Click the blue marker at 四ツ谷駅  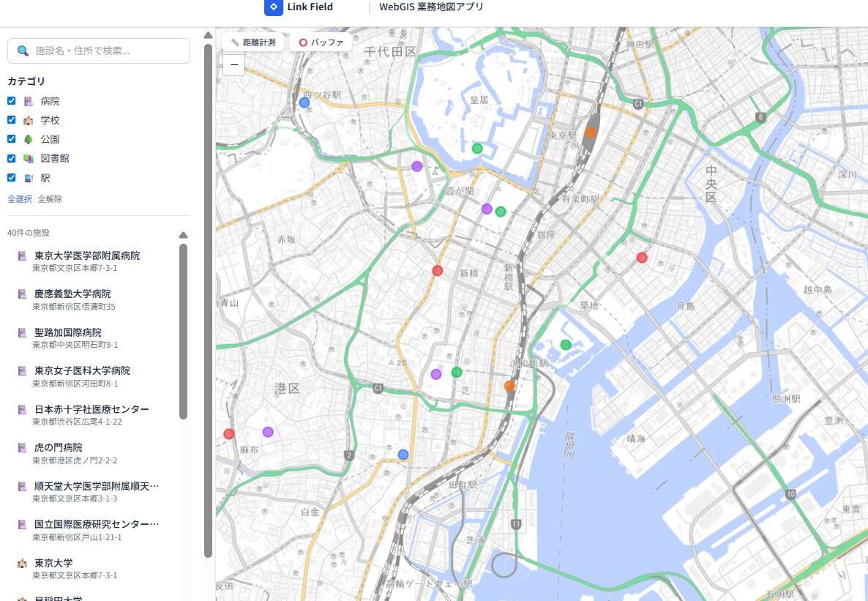click(304, 102)
